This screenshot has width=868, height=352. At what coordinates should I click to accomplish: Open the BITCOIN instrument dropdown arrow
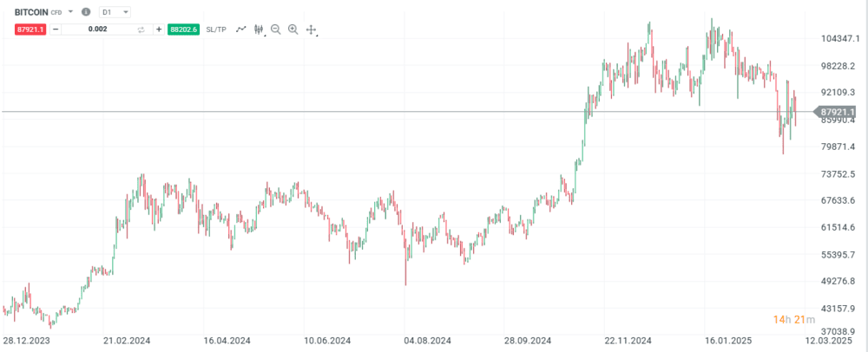[71, 12]
